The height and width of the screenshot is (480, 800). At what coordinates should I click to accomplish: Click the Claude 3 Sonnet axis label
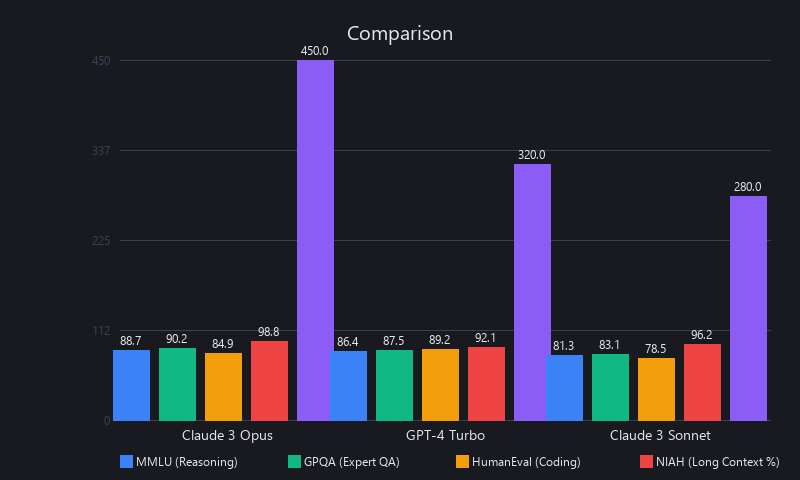tap(660, 435)
